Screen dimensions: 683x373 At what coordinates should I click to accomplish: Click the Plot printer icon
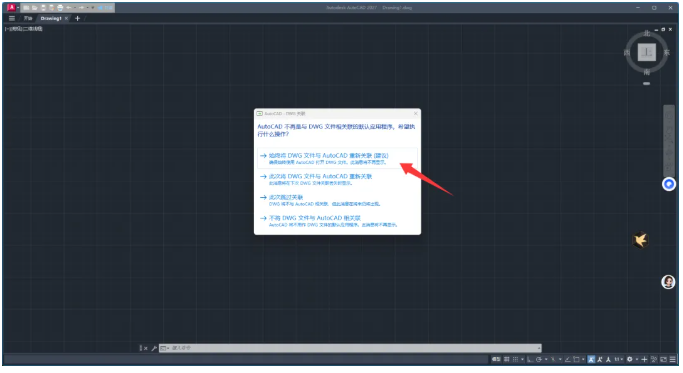click(60, 7)
